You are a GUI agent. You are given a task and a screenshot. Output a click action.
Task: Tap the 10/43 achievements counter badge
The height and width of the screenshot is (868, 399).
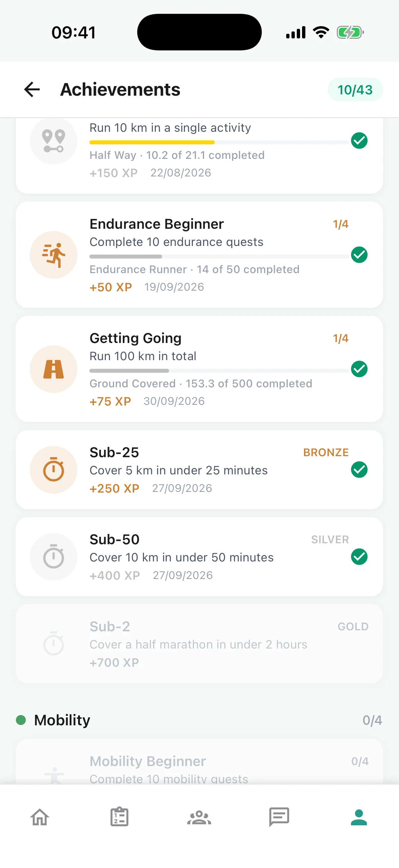point(355,90)
